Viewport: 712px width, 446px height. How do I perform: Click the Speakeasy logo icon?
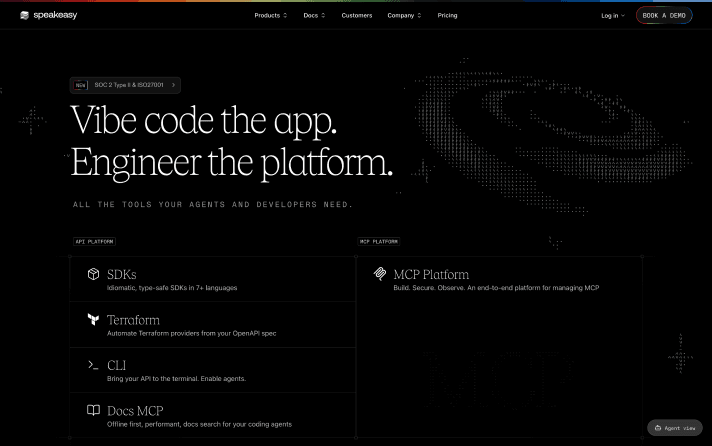[25, 15]
